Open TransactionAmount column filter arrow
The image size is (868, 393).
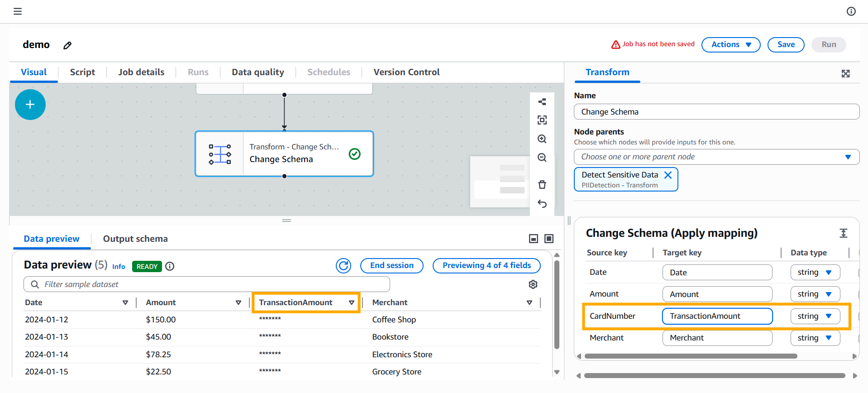point(352,302)
